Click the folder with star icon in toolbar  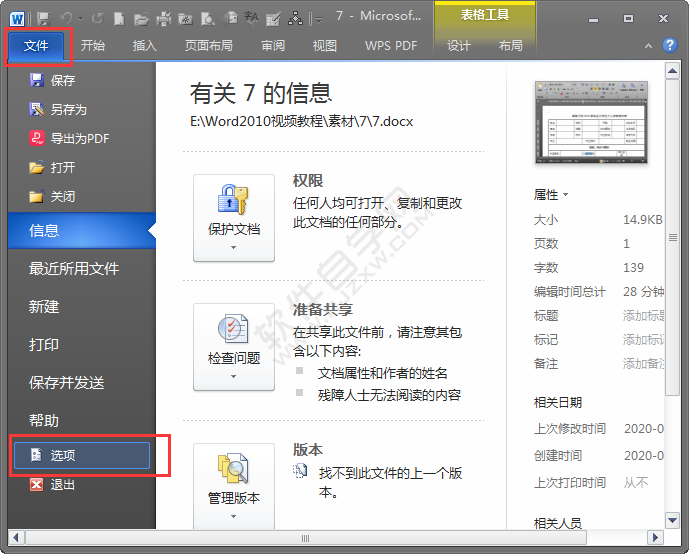(x=185, y=18)
